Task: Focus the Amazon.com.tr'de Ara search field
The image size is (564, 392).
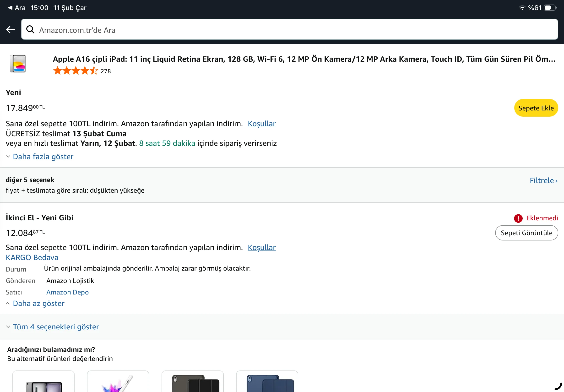Action: pyautogui.click(x=290, y=30)
